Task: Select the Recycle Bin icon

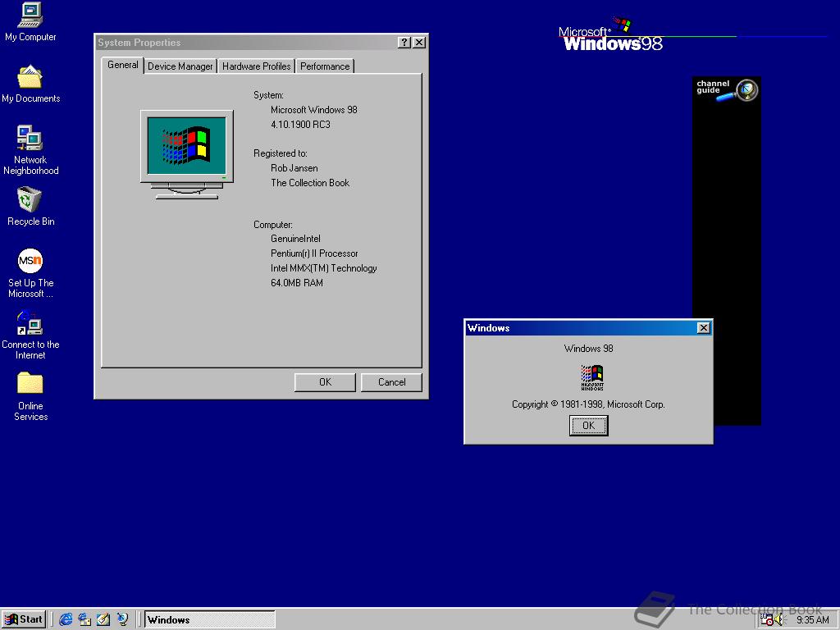Action: [30, 206]
